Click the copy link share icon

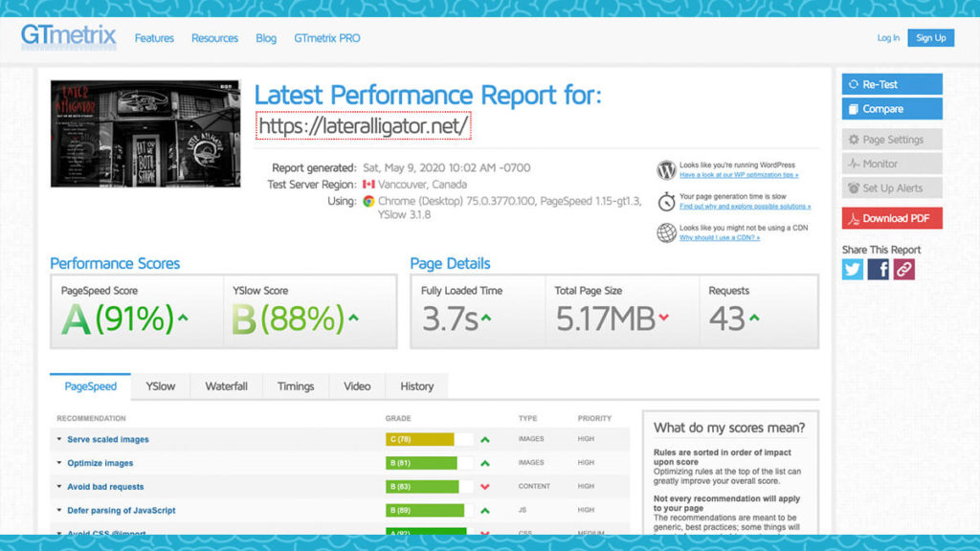[x=903, y=269]
